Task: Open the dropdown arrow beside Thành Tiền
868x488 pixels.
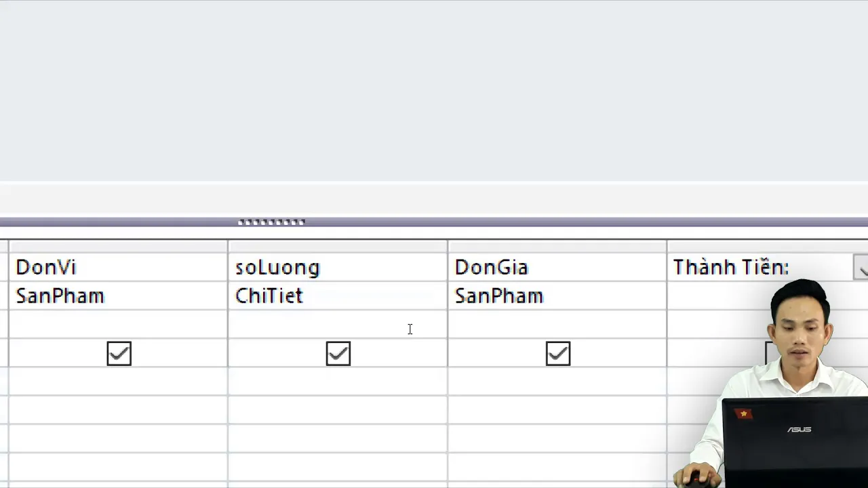Action: (861, 268)
